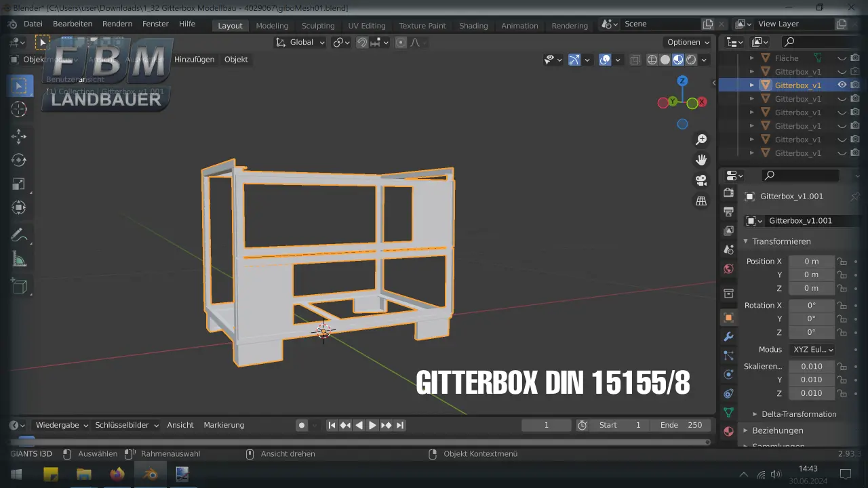The height and width of the screenshot is (488, 868).
Task: Open the Modifier properties wrench tab
Action: (729, 337)
